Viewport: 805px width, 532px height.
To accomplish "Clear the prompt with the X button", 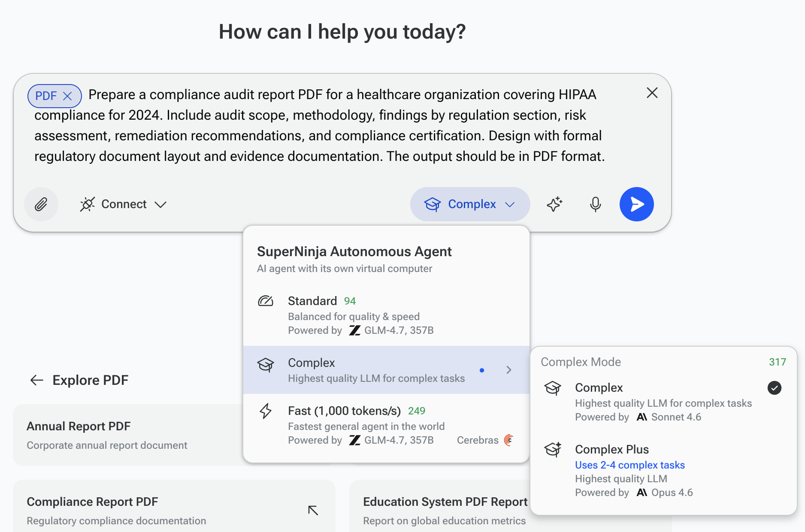I will [652, 93].
